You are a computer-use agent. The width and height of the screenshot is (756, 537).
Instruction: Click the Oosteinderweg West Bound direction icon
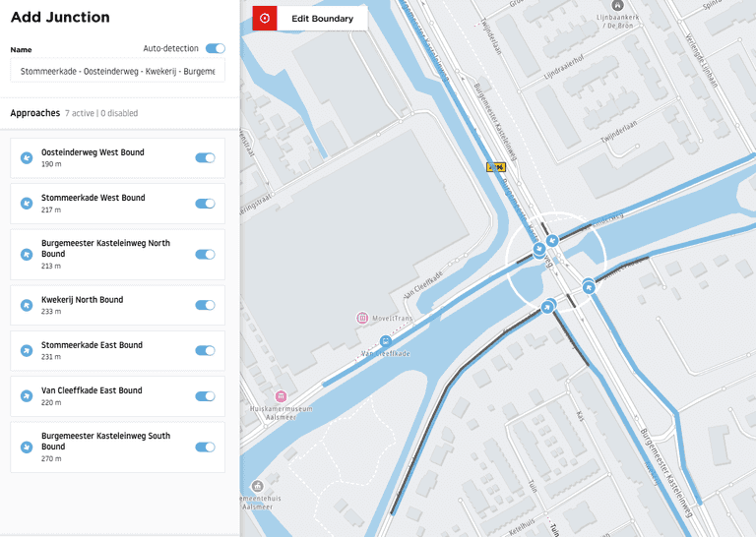click(x=27, y=157)
